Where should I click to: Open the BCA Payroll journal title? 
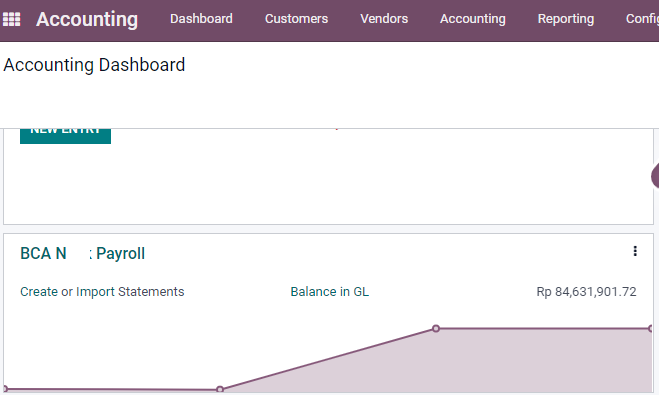coord(83,253)
